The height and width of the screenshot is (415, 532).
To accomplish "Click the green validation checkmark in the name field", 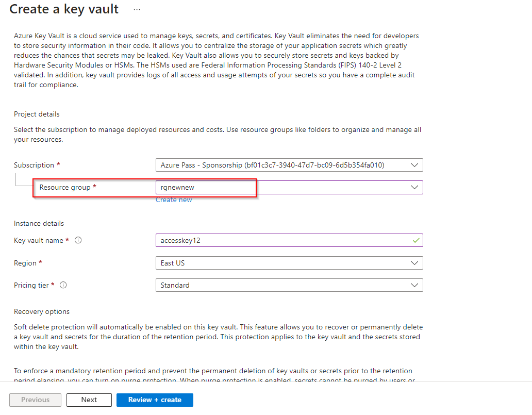I will pyautogui.click(x=415, y=240).
